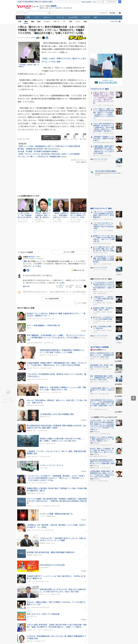Click the コメントを書く button
138x644 pixels.
(69, 252)
